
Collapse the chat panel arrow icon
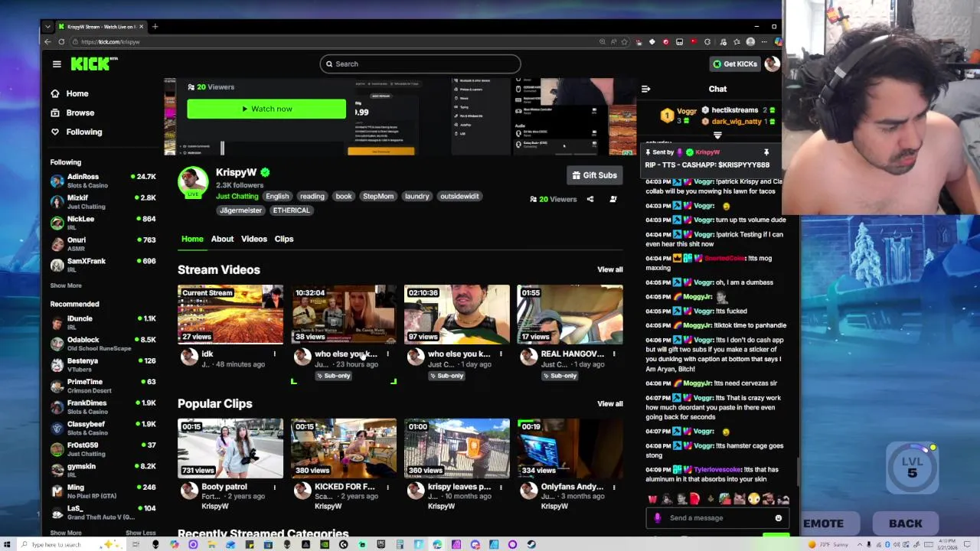(645, 89)
